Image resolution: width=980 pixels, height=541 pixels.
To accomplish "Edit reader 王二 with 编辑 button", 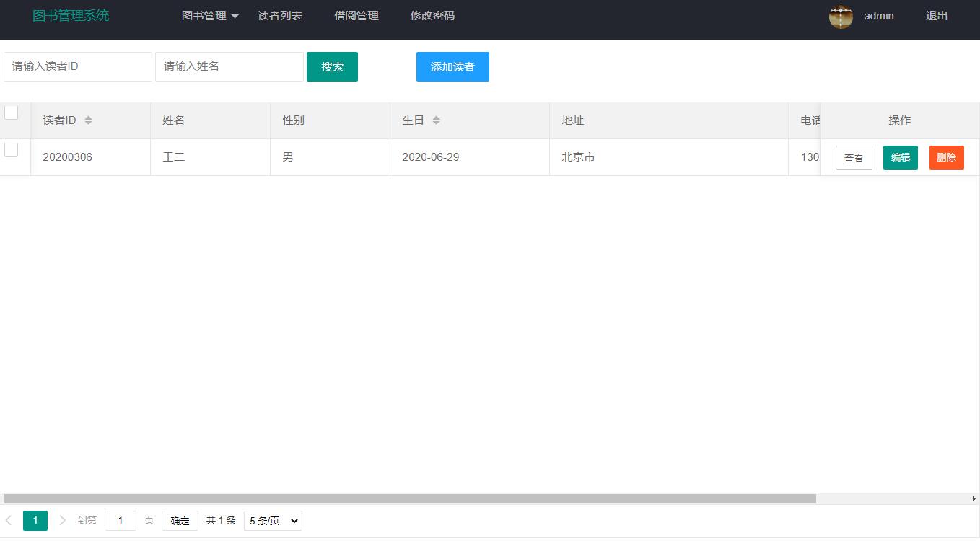I will tap(900, 157).
